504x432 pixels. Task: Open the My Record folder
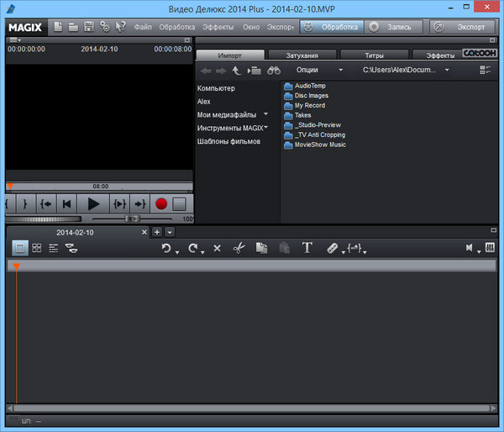(309, 105)
